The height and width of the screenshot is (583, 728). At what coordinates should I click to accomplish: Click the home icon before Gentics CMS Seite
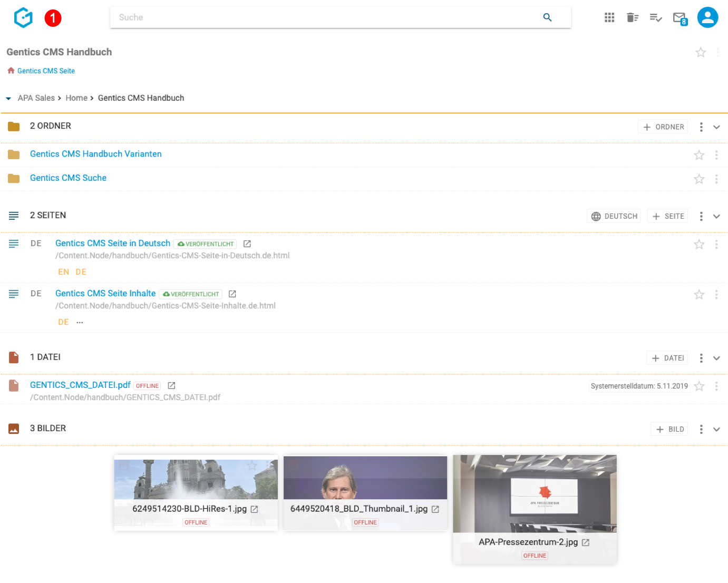(11, 71)
